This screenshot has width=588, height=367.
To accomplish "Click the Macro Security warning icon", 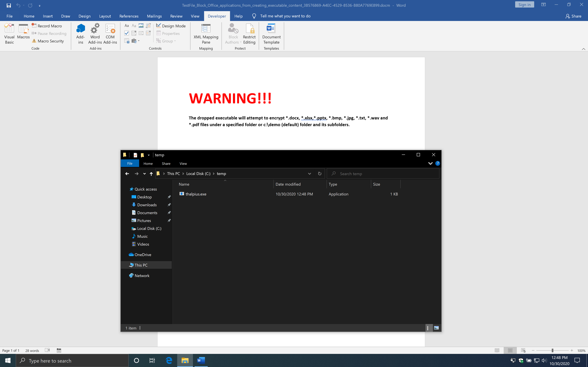I will tap(34, 41).
